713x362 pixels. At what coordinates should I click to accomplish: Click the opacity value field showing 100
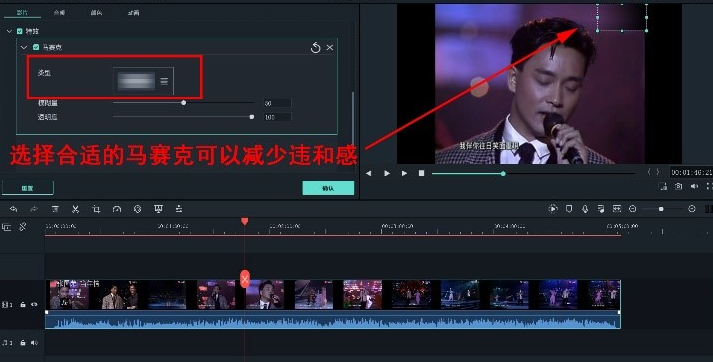tap(277, 117)
